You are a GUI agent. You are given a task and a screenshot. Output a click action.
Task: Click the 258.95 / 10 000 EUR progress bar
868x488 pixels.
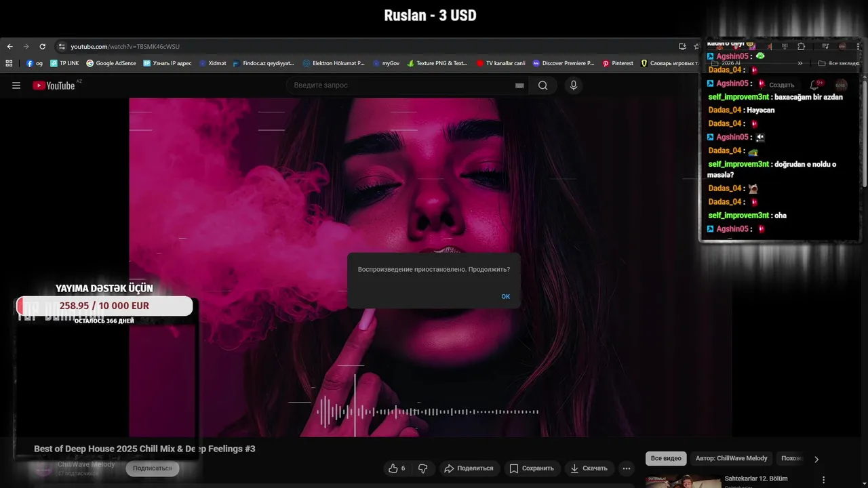point(105,306)
